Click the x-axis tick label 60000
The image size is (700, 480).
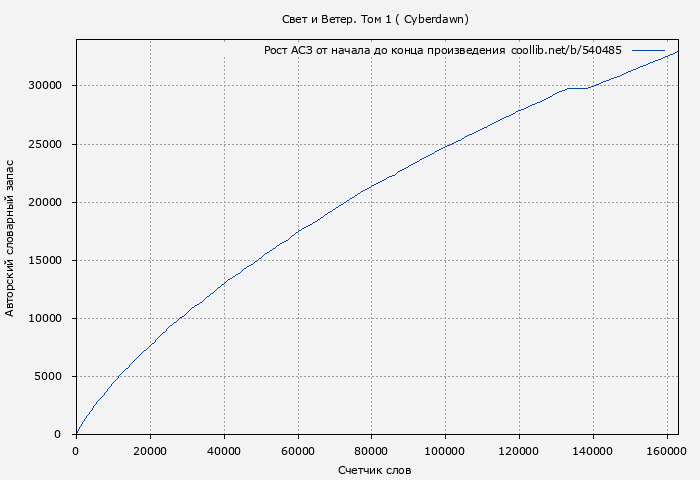tap(297, 450)
